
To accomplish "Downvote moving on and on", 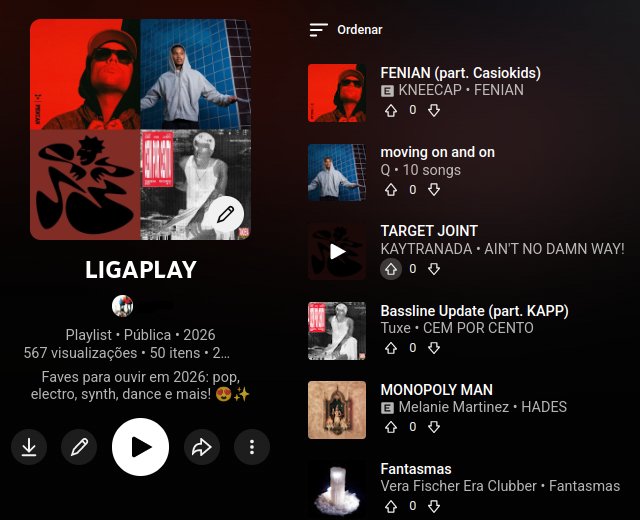I will coord(434,190).
